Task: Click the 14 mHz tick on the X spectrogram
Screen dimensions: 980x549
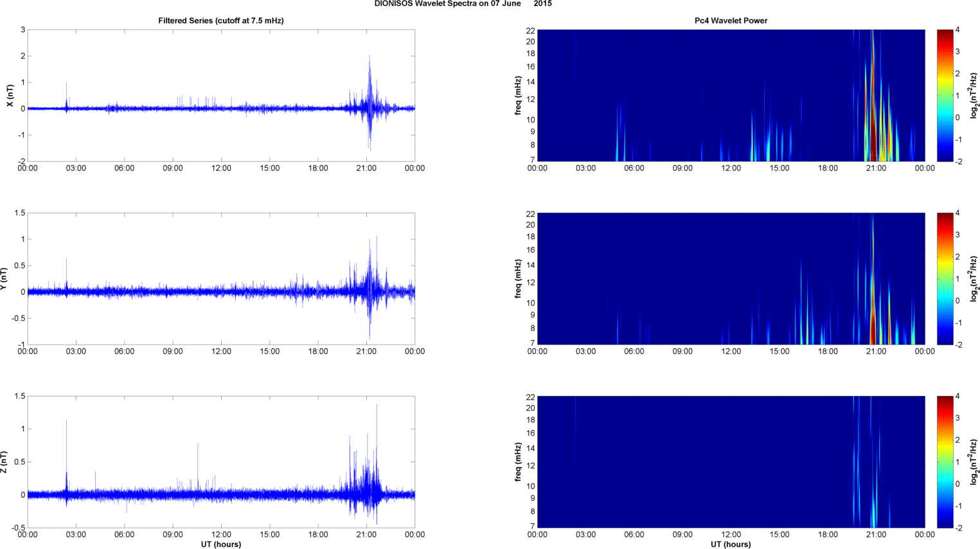Action: tap(531, 82)
